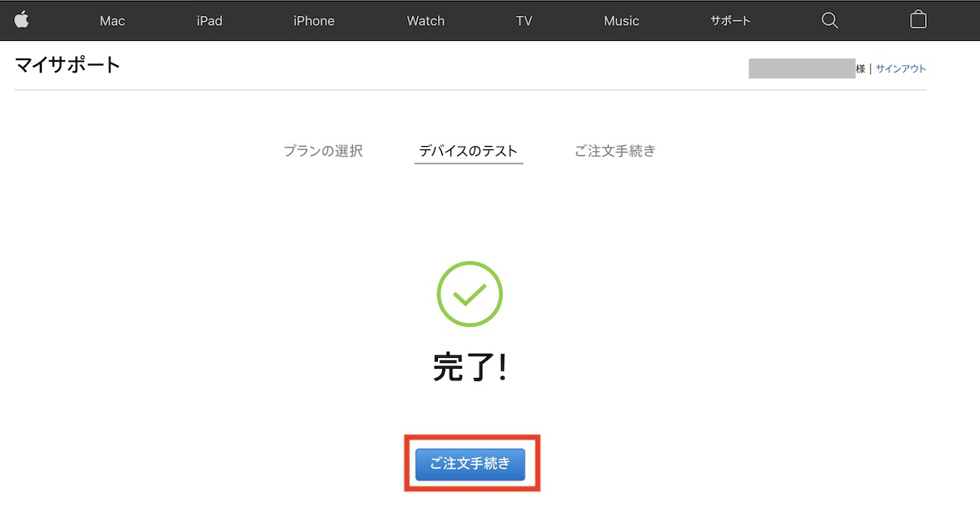The height and width of the screenshot is (523, 980).
Task: Open the サポート menu item
Action: [730, 21]
